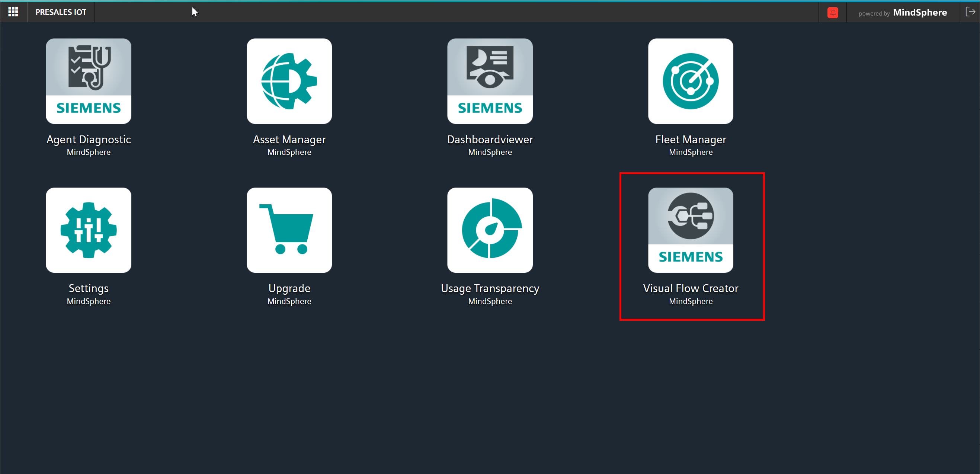Click the Dashboardviewer title text
The width and height of the screenshot is (980, 474).
pos(490,140)
